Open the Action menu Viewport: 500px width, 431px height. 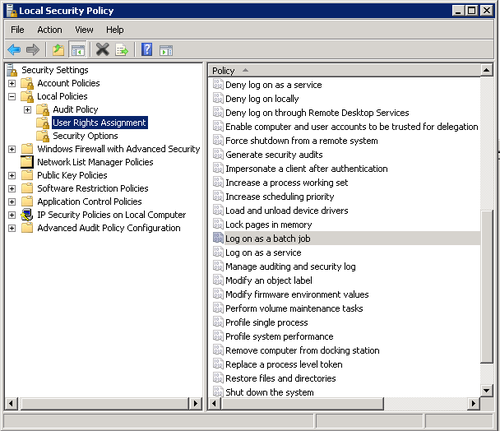point(50,30)
